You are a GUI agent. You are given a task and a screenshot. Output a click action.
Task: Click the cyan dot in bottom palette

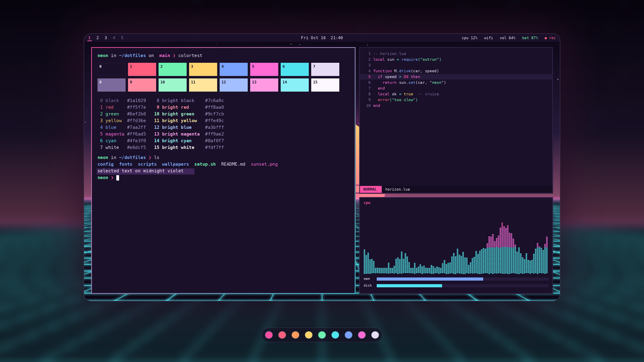point(335,335)
